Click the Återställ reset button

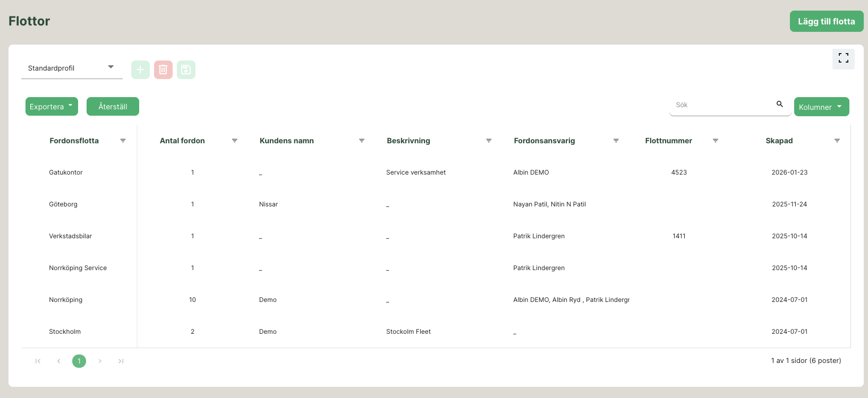[x=113, y=106]
